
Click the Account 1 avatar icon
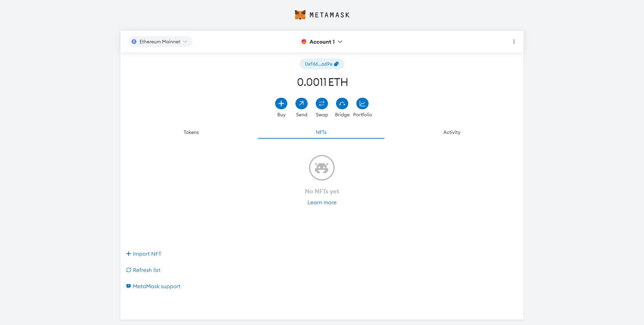pos(304,42)
